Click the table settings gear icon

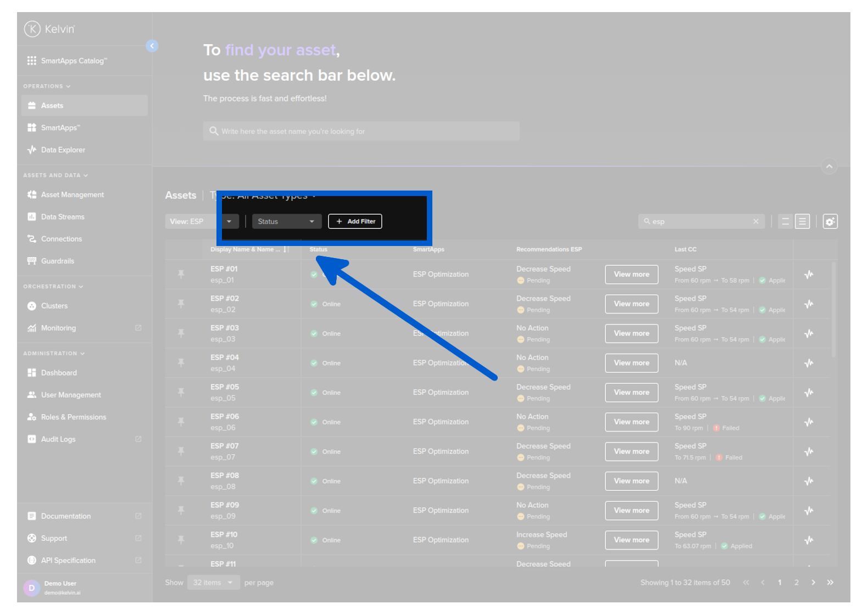click(830, 221)
